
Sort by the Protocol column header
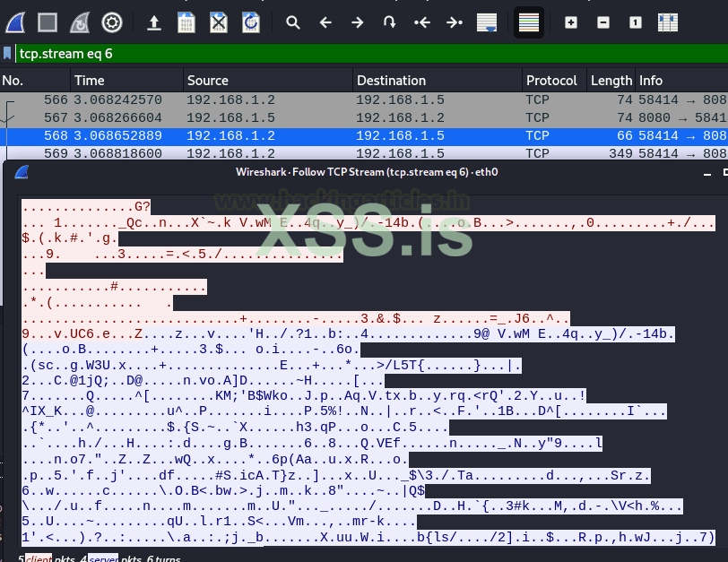(555, 81)
